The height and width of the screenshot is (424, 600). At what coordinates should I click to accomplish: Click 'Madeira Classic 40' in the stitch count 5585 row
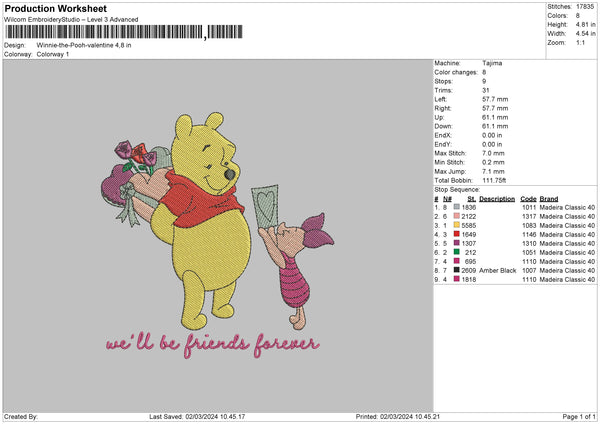pyautogui.click(x=567, y=225)
